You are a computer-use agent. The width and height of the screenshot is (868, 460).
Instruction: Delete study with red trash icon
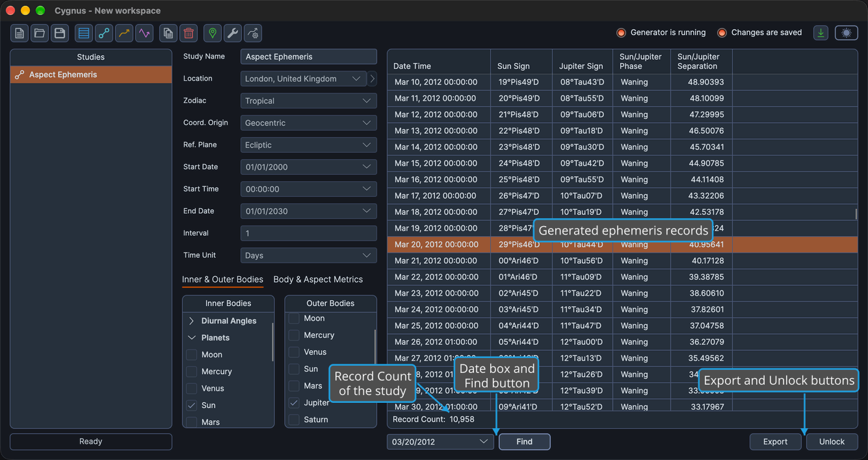coord(189,33)
